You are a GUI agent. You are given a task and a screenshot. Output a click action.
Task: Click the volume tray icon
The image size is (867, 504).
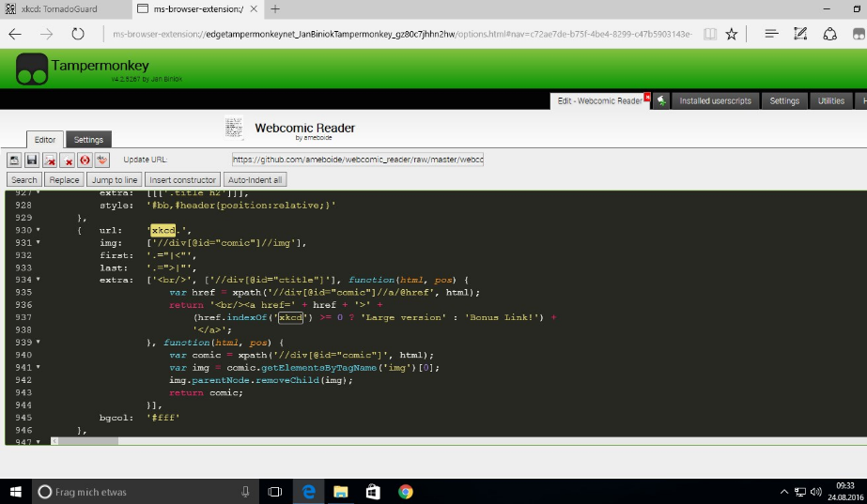point(815,491)
